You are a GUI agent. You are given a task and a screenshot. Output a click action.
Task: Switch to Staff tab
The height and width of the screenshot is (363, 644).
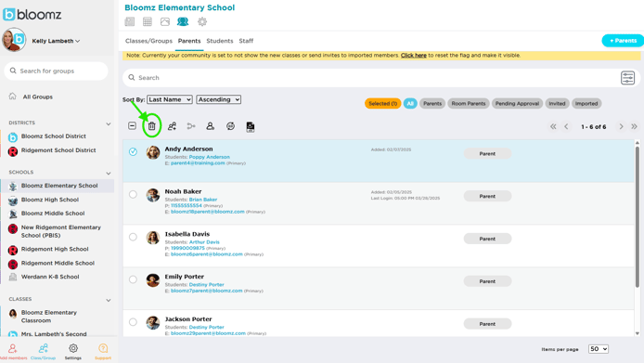pos(246,41)
